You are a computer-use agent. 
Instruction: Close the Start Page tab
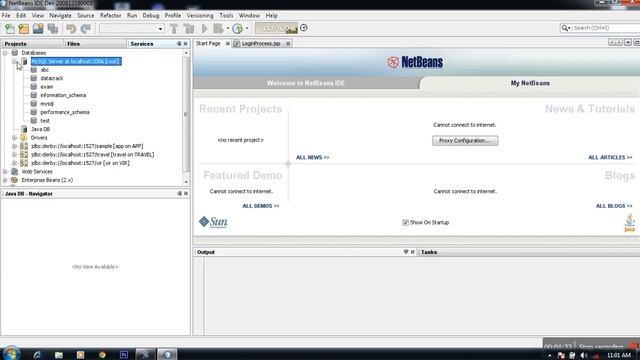pyautogui.click(x=227, y=43)
